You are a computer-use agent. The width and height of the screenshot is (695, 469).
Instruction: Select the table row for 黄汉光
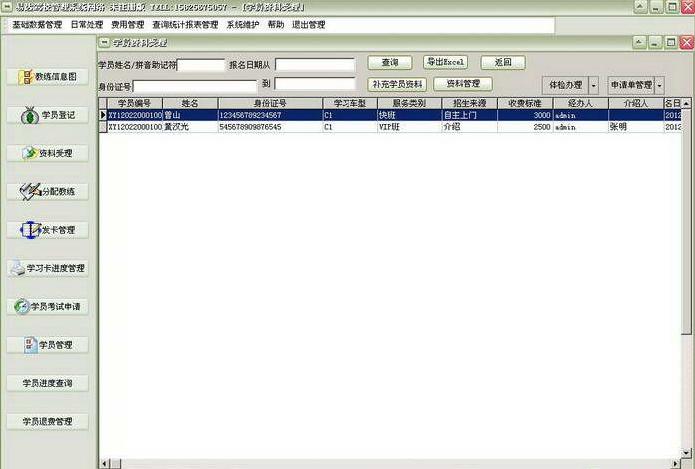click(x=190, y=127)
